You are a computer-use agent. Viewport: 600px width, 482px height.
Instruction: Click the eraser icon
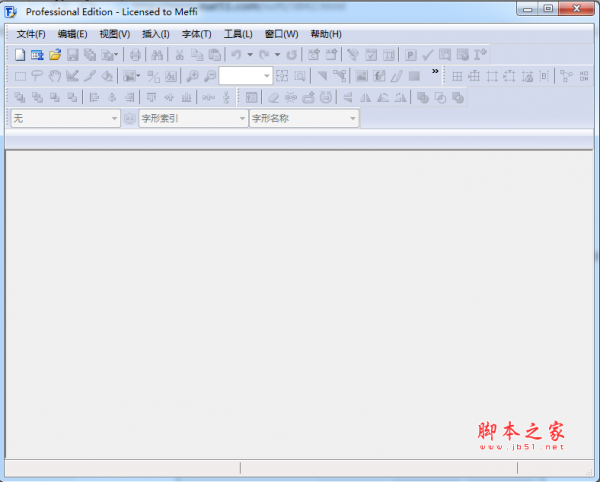pos(273,98)
